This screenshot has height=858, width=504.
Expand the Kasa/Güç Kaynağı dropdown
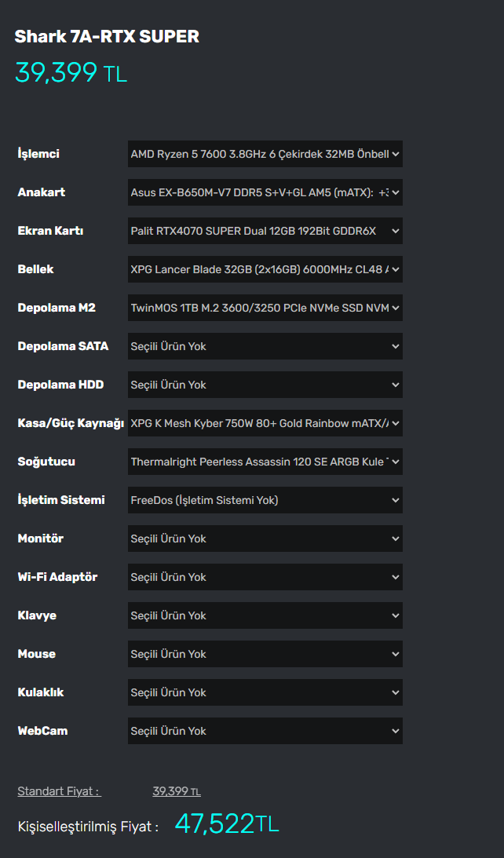pyautogui.click(x=265, y=423)
